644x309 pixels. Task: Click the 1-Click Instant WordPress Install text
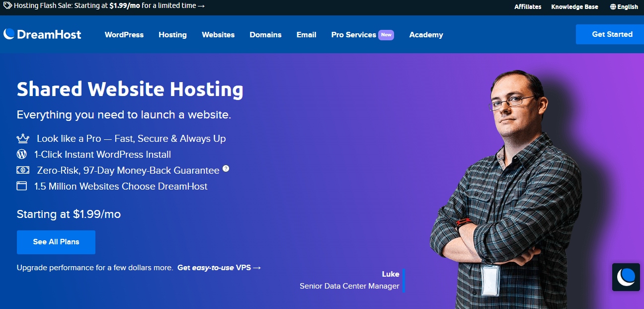[103, 154]
